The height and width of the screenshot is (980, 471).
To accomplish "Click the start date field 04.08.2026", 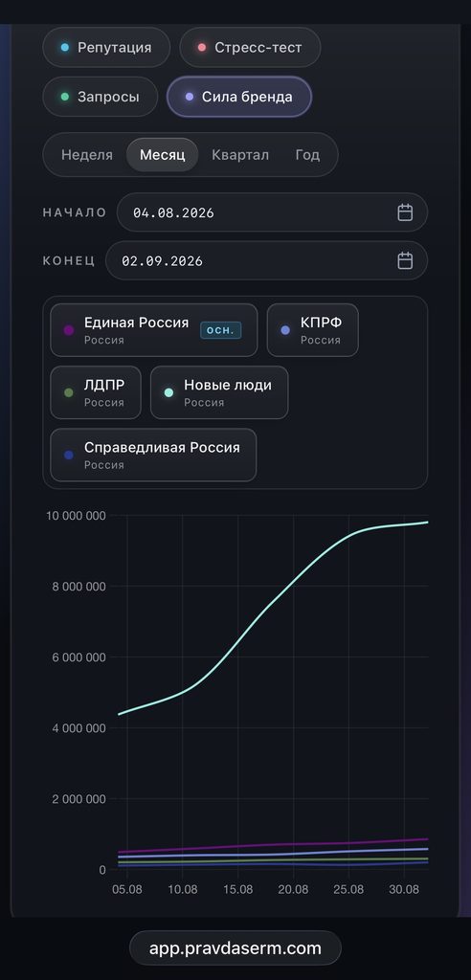I will (x=272, y=212).
